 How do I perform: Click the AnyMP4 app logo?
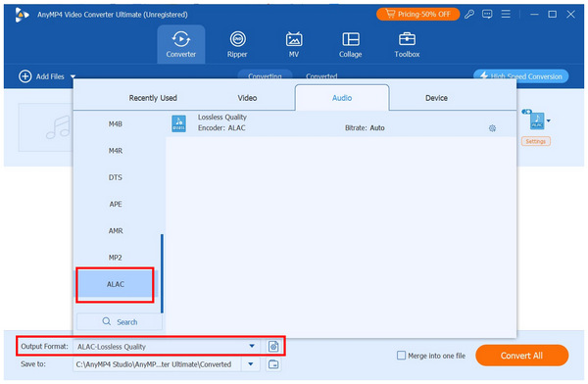[23, 15]
